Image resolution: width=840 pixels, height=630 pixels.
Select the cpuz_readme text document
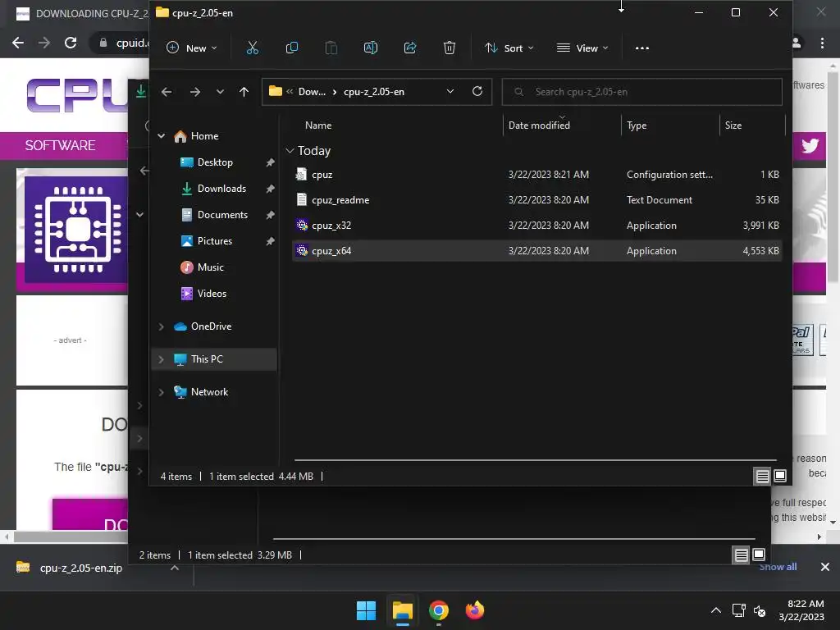537,200
